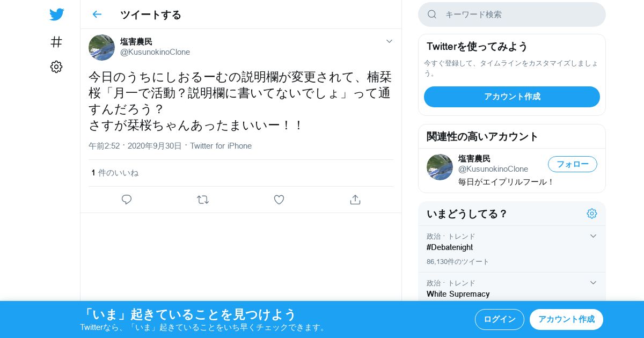The image size is (644, 338).
Task: Retweet the post using retweet icon
Action: pos(203,200)
